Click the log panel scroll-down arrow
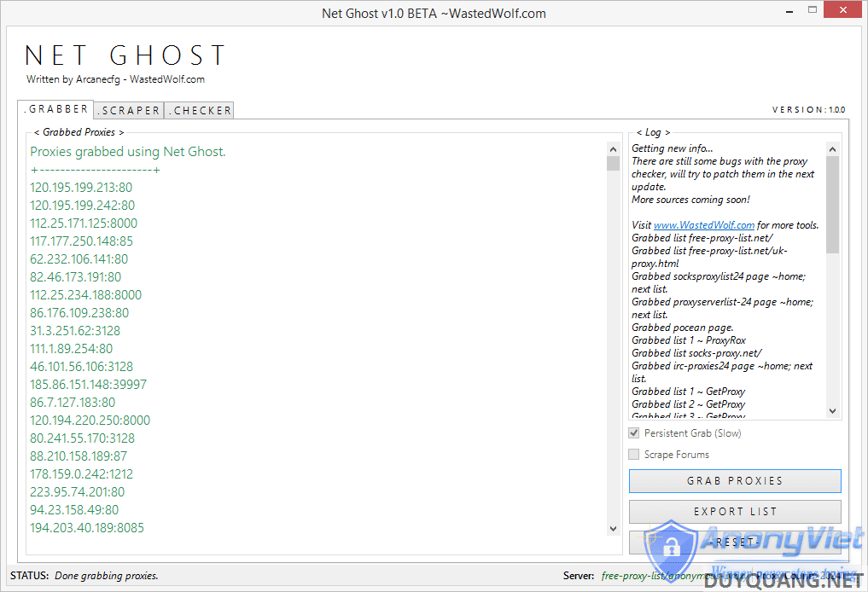 833,411
